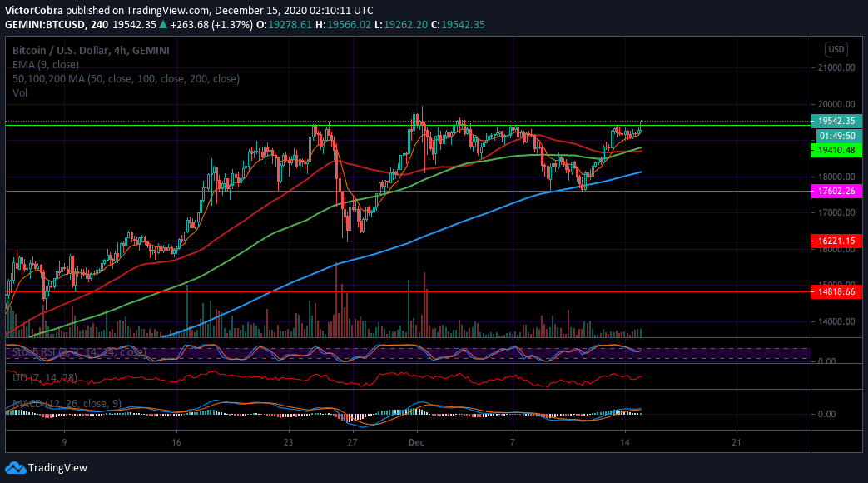Click the 01:49:50 candle countdown label
The height and width of the screenshot is (483, 868).
pos(837,136)
